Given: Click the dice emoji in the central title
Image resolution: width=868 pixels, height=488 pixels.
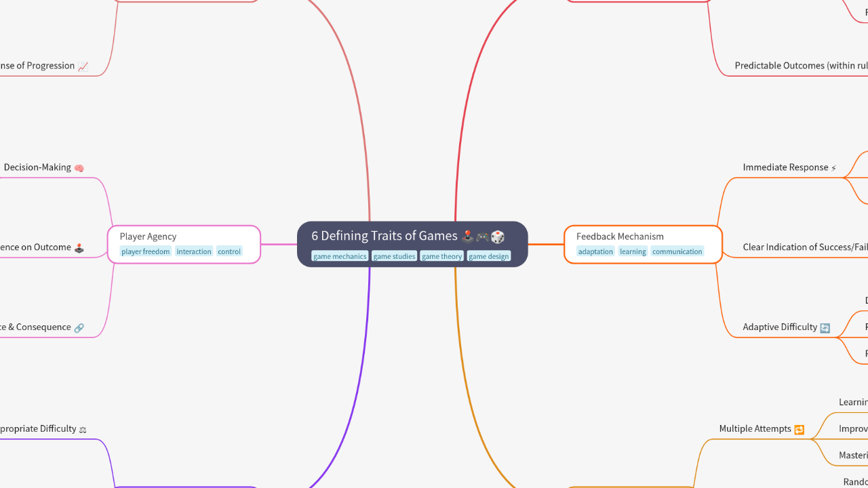Looking at the screenshot, I should pos(498,237).
